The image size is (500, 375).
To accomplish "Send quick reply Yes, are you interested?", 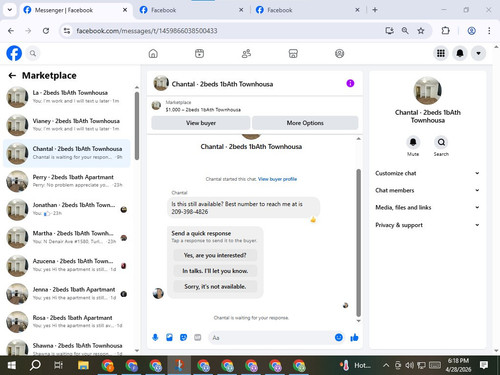I will 215,255.
